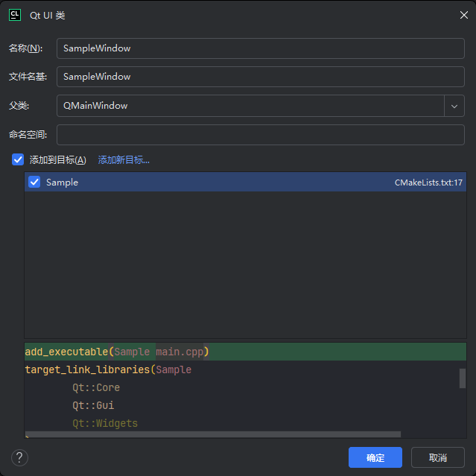Click the empty 命名空间 field
The image size is (476, 476).
coord(260,135)
